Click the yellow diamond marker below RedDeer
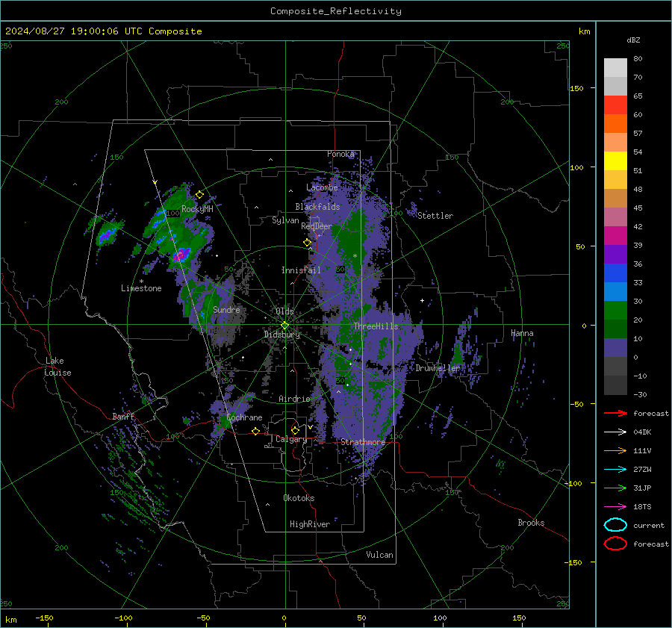672x628 pixels. pyautogui.click(x=307, y=243)
